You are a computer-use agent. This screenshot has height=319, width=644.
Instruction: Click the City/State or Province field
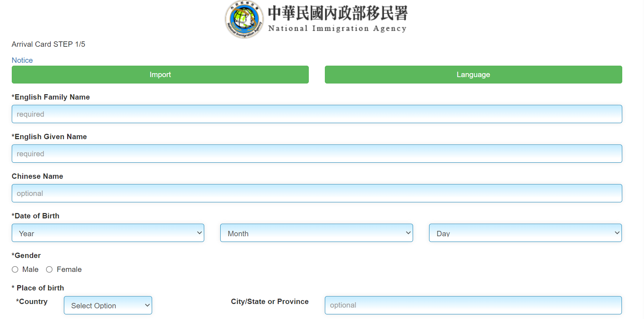(473, 305)
